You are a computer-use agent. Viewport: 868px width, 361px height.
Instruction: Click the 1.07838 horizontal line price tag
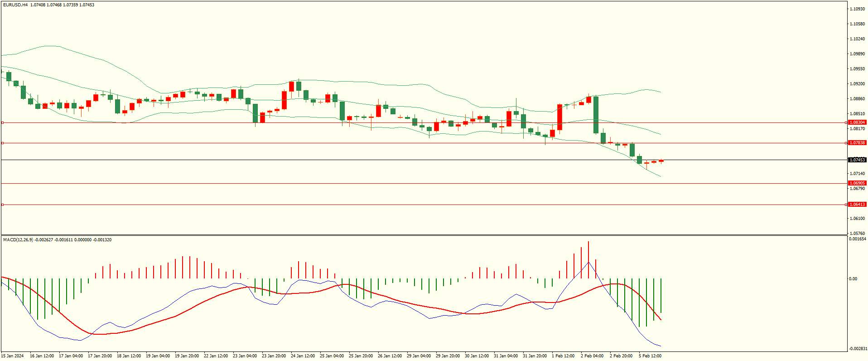click(x=857, y=143)
